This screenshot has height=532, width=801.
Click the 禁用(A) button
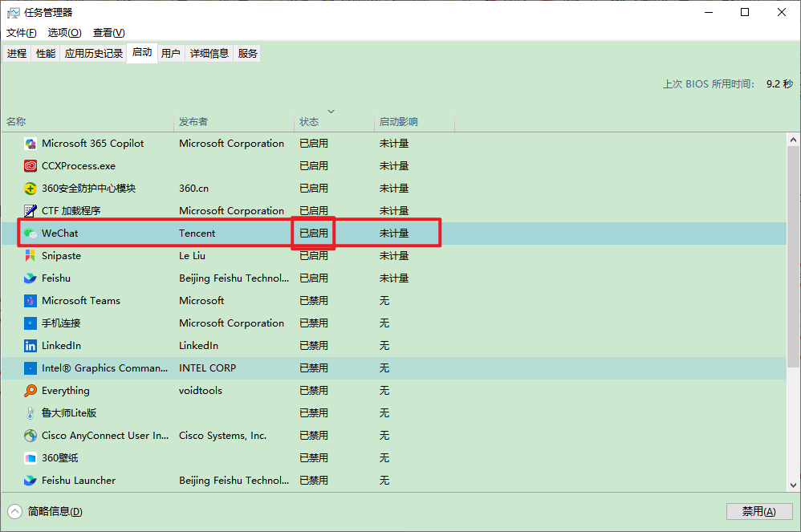coord(759,511)
